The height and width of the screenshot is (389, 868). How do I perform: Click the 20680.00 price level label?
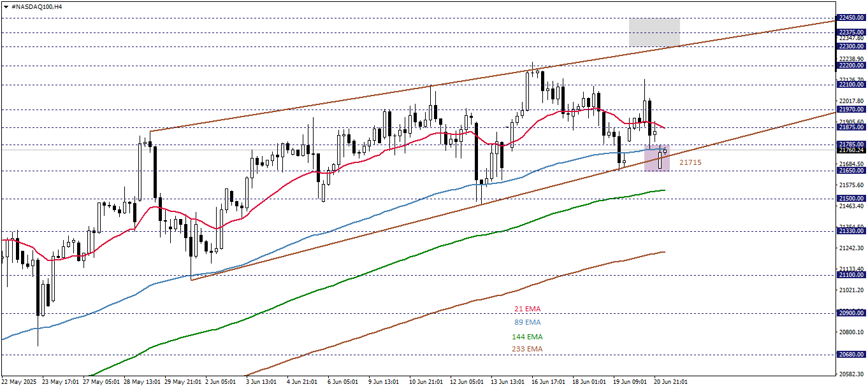pos(851,355)
